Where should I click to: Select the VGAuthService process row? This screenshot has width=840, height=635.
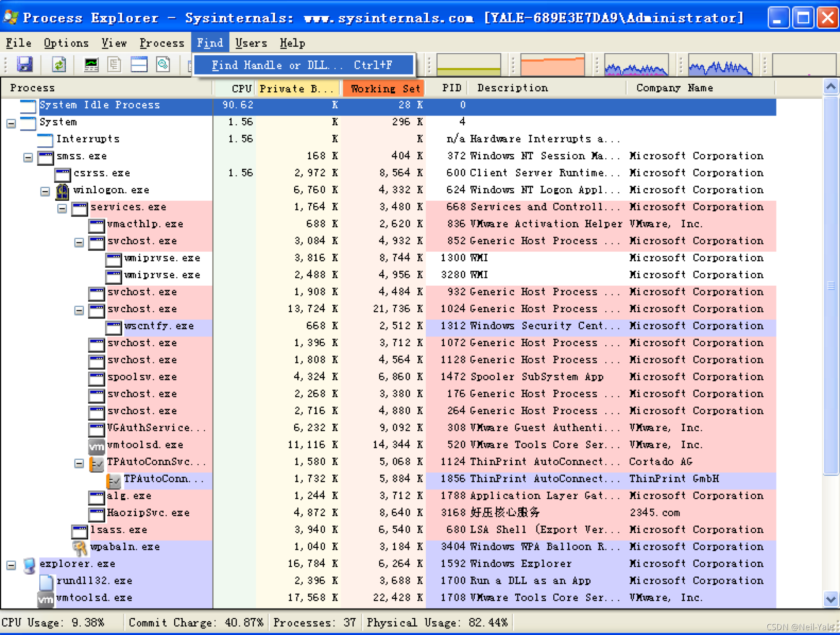click(x=389, y=428)
